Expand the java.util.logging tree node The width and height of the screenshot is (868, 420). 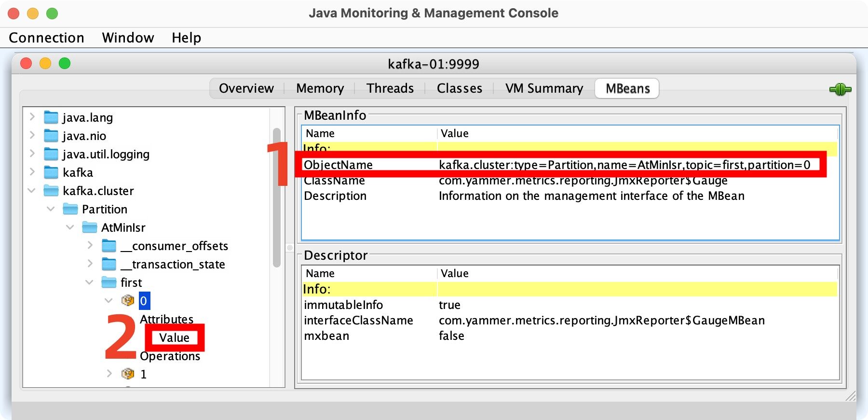pyautogui.click(x=32, y=154)
